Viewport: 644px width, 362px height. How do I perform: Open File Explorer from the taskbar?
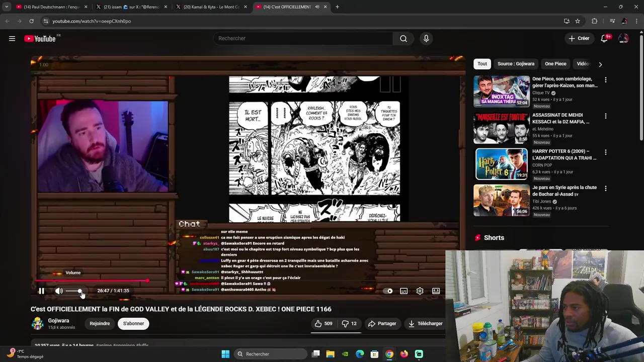pos(330,354)
